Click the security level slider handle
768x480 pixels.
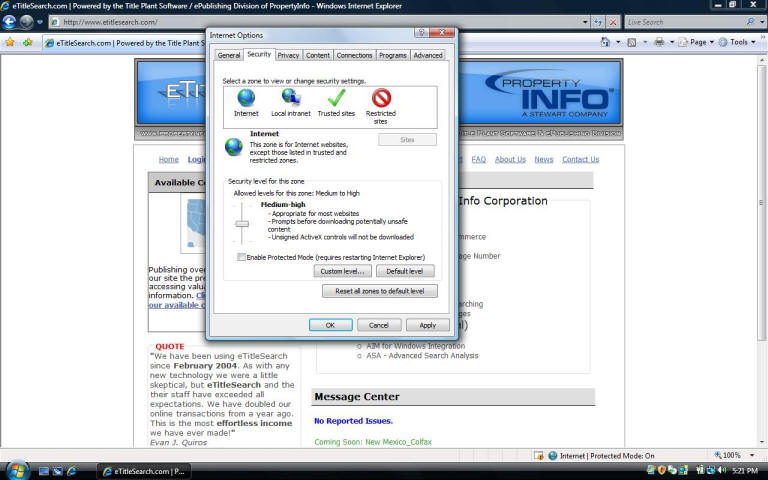coord(242,224)
